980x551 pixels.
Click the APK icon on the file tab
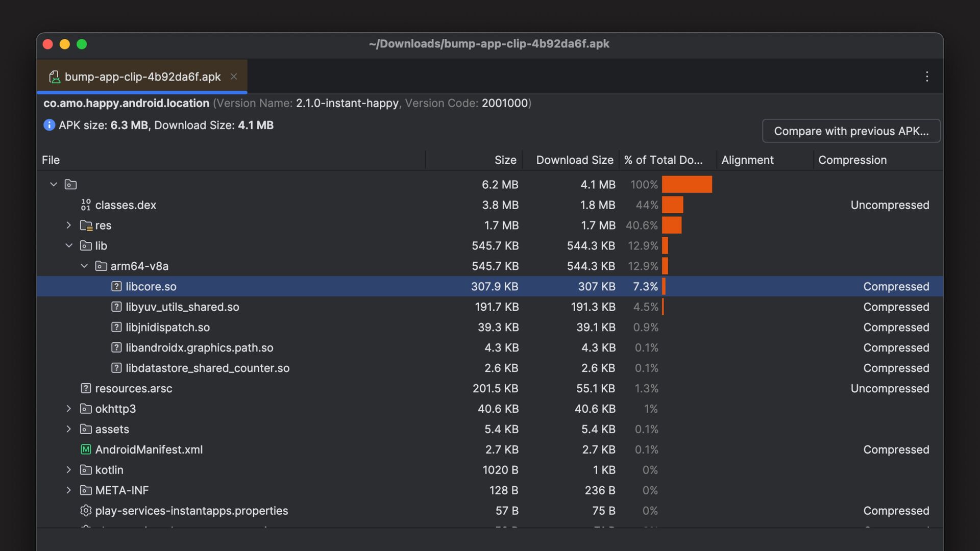tap(54, 77)
